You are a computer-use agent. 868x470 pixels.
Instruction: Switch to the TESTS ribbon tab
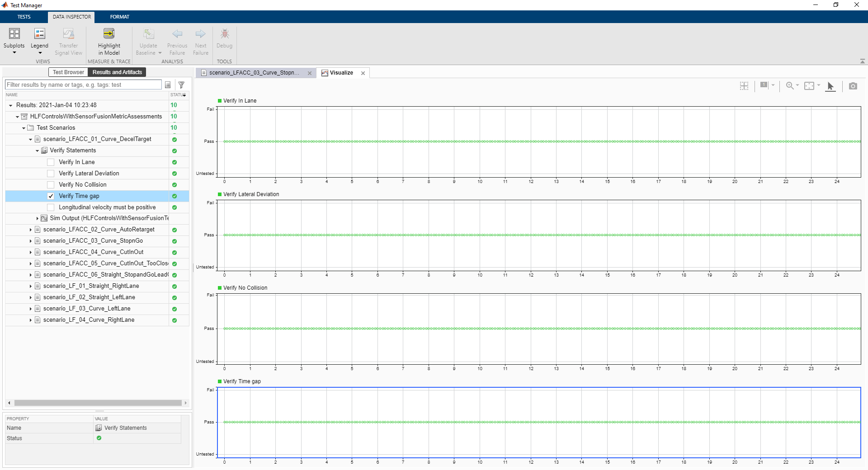tap(24, 17)
